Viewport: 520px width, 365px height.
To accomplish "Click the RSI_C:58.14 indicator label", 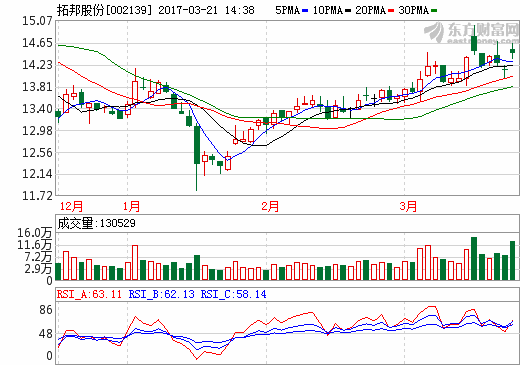I will pos(233,294).
